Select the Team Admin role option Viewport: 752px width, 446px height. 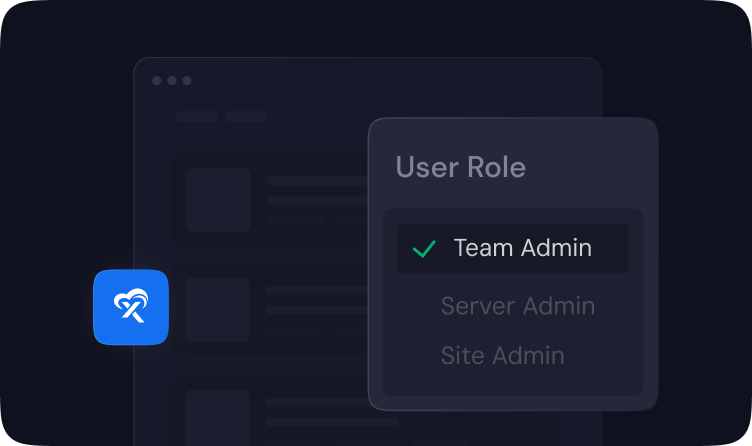[522, 248]
